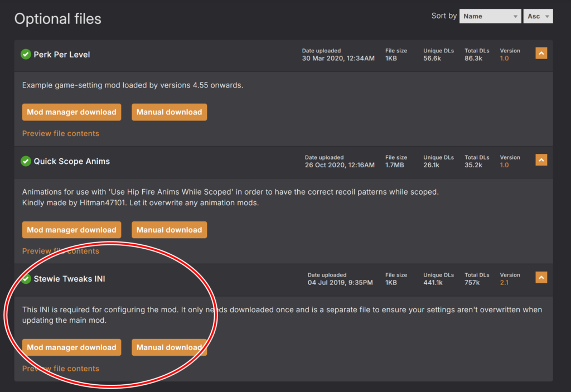
Task: Open the Asc sort order dropdown
Action: point(538,16)
